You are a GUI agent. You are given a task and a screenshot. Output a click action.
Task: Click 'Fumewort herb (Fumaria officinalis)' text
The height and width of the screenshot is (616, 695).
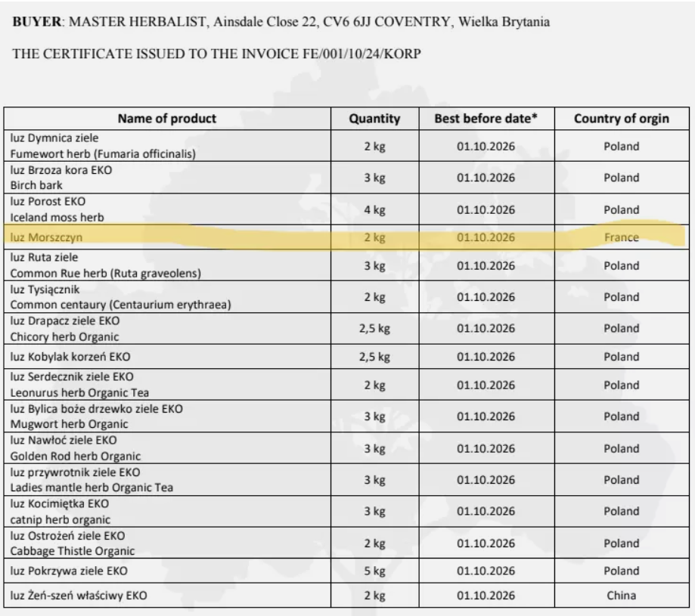click(103, 155)
